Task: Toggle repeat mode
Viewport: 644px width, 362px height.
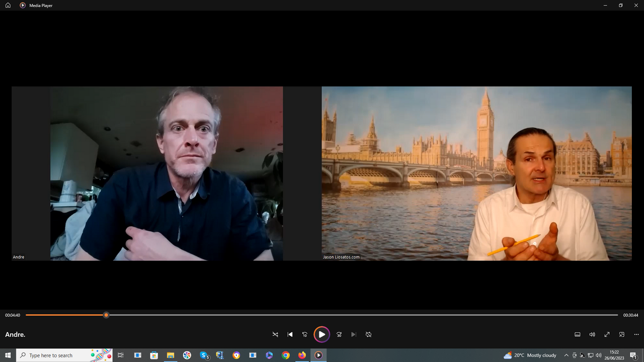Action: tap(368, 334)
